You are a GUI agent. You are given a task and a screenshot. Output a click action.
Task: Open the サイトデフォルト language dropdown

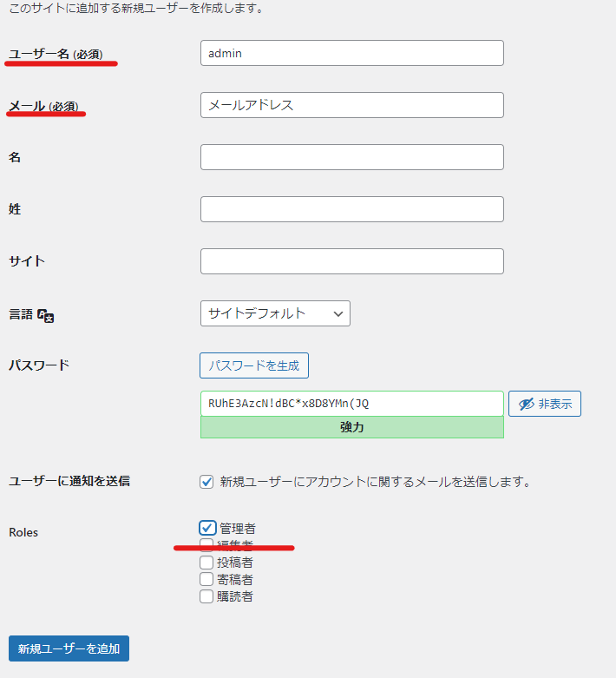pos(274,313)
